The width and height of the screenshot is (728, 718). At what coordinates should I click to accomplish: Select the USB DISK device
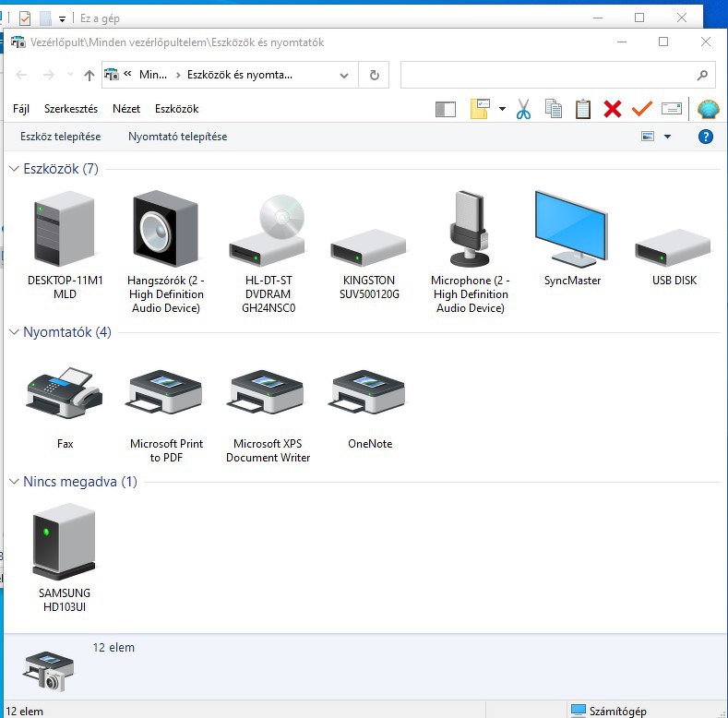674,257
